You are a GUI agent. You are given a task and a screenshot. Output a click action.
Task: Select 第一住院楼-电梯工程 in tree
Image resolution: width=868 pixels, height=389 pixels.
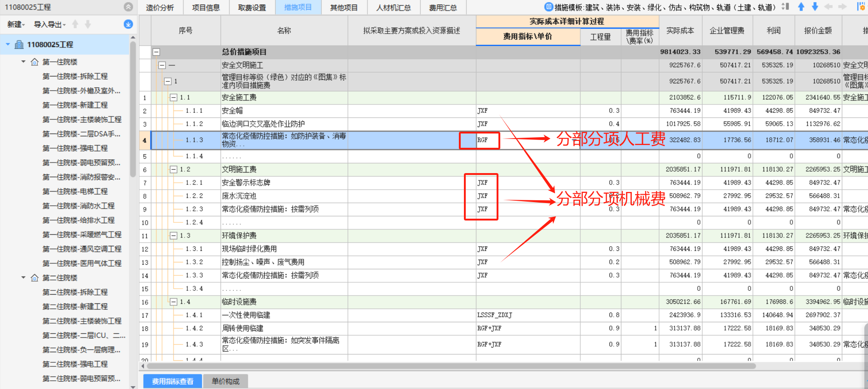pos(75,191)
